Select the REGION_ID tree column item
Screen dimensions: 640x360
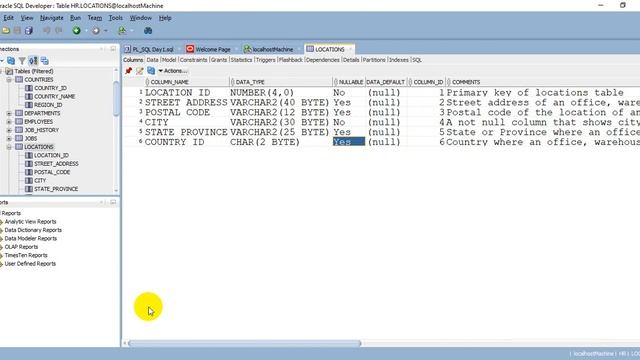pyautogui.click(x=48, y=105)
